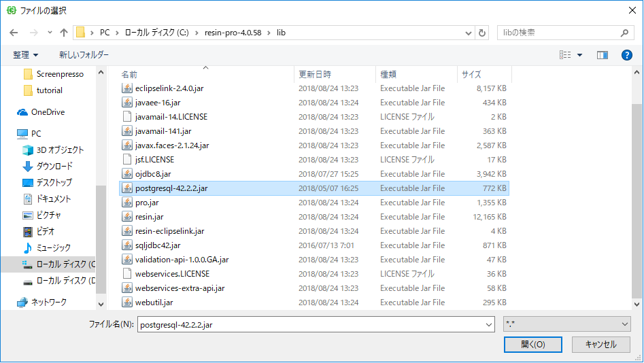Open the *.* file type filter dropdown
Image resolution: width=644 pixels, height=363 pixels.
(x=566, y=324)
